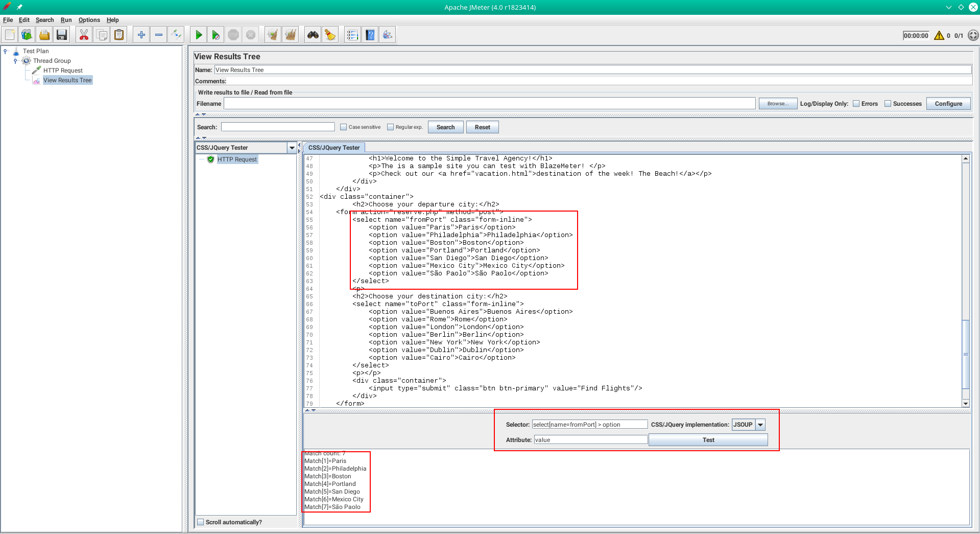Image resolution: width=980 pixels, height=534 pixels.
Task: Open the CSS/JQuery Tester renderer dropdown
Action: click(x=292, y=148)
